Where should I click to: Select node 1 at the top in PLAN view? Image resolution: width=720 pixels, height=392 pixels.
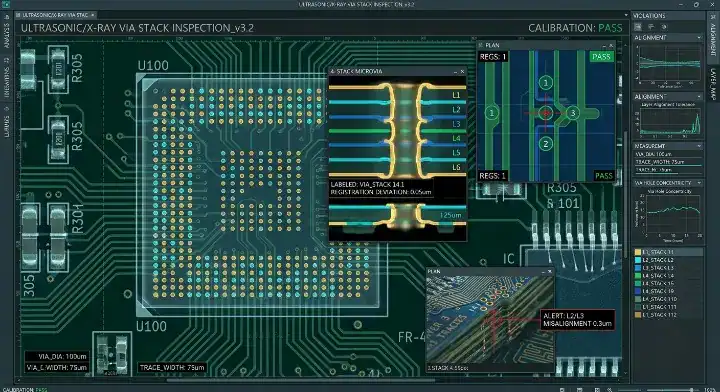tap(546, 83)
